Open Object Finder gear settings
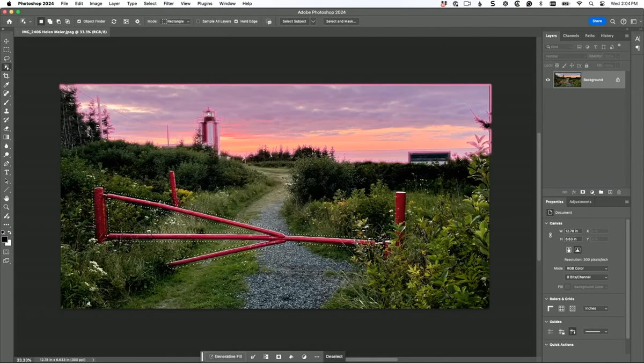This screenshot has width=644, height=363. (x=137, y=21)
